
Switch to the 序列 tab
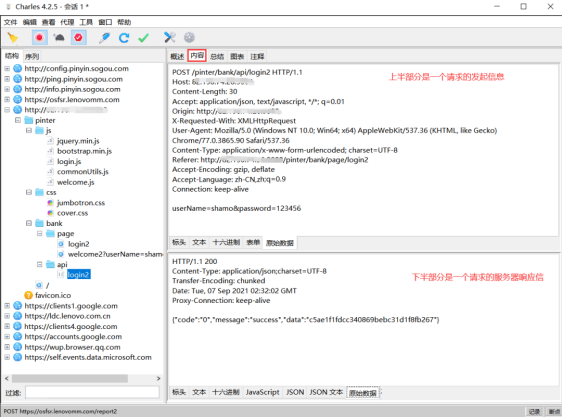pos(32,56)
